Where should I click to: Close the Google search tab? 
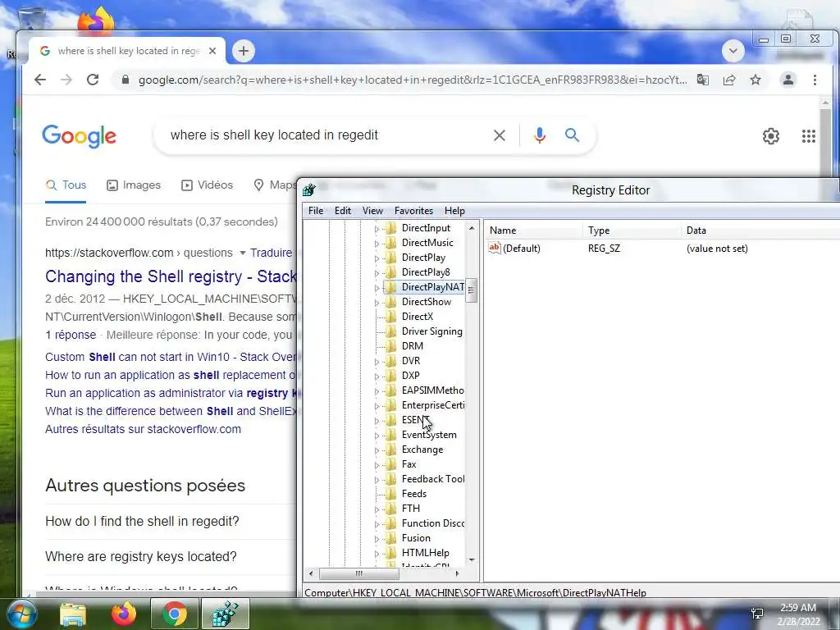(x=212, y=51)
